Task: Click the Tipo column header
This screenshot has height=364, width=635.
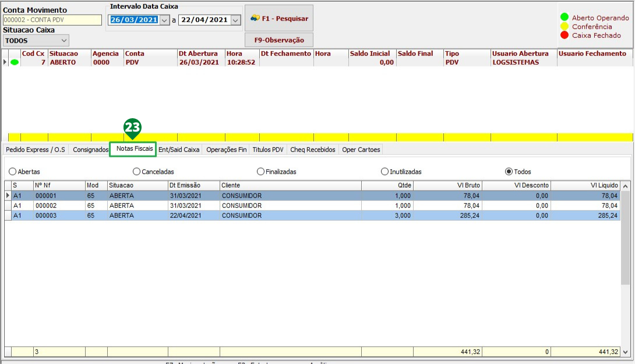Action: click(467, 54)
